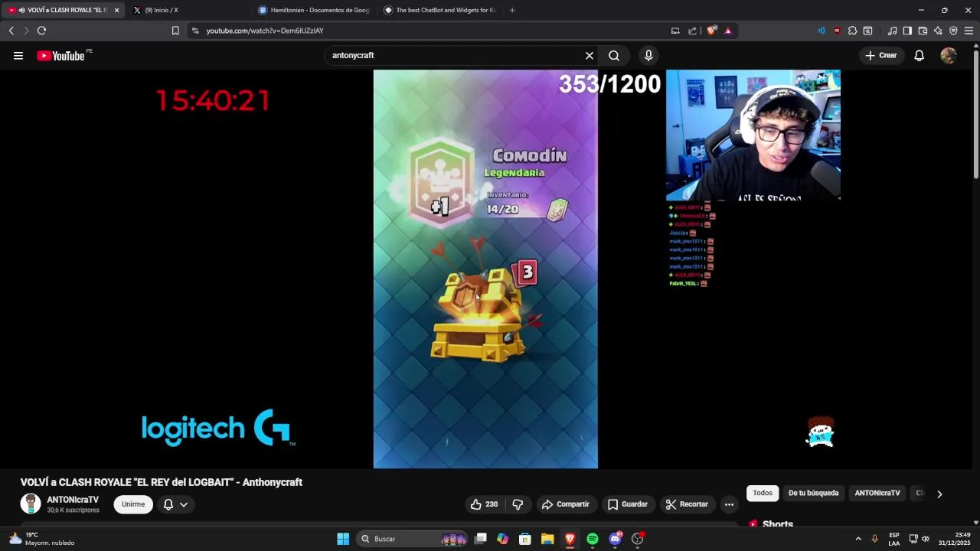Open the channel avatar next to ANTONIcraTV
This screenshot has width=980, height=551.
[31, 504]
